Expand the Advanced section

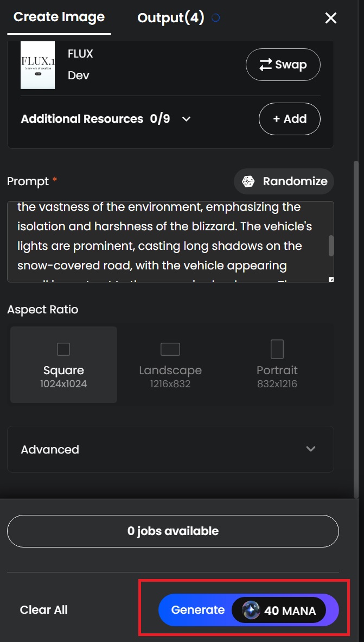(170, 449)
